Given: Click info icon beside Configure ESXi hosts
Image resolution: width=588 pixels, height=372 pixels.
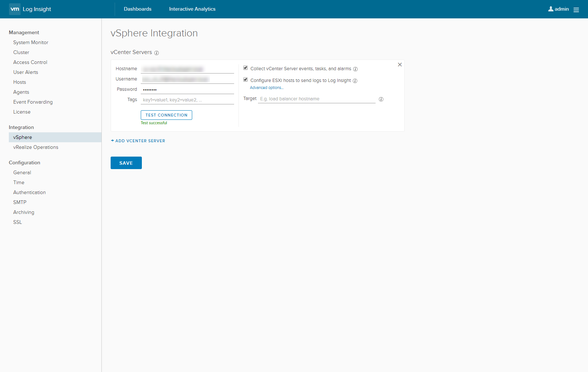Looking at the screenshot, I should [355, 81].
